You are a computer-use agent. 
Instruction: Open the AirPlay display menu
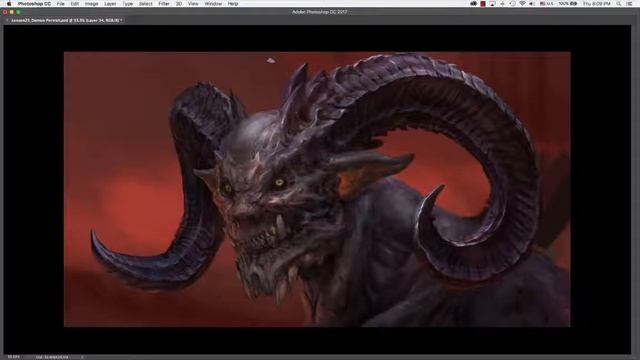[x=493, y=4]
